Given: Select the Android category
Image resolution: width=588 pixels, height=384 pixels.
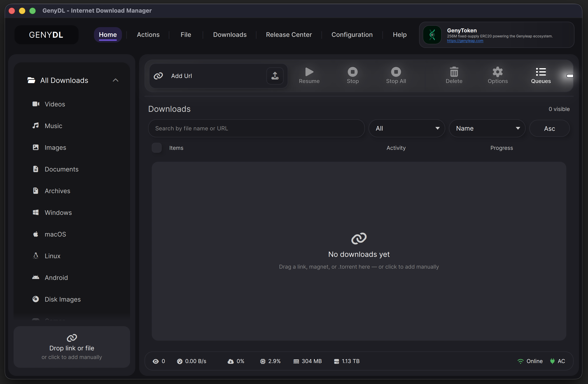Looking at the screenshot, I should tap(72, 278).
